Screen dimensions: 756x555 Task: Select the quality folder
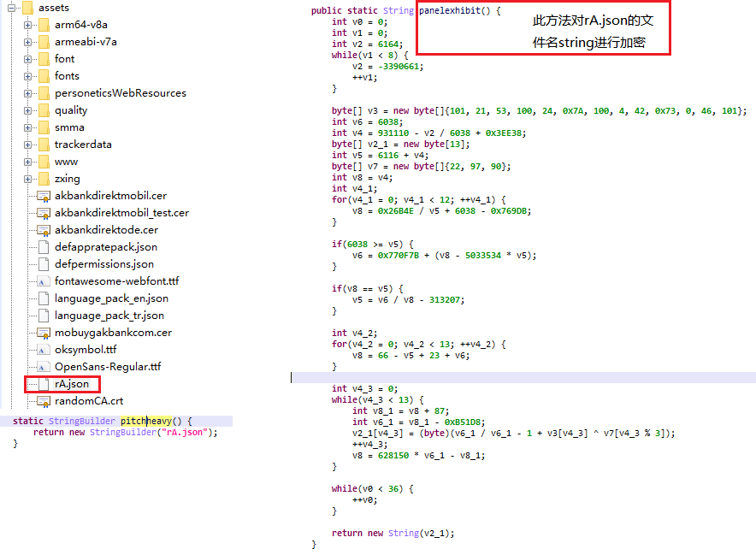coord(71,110)
